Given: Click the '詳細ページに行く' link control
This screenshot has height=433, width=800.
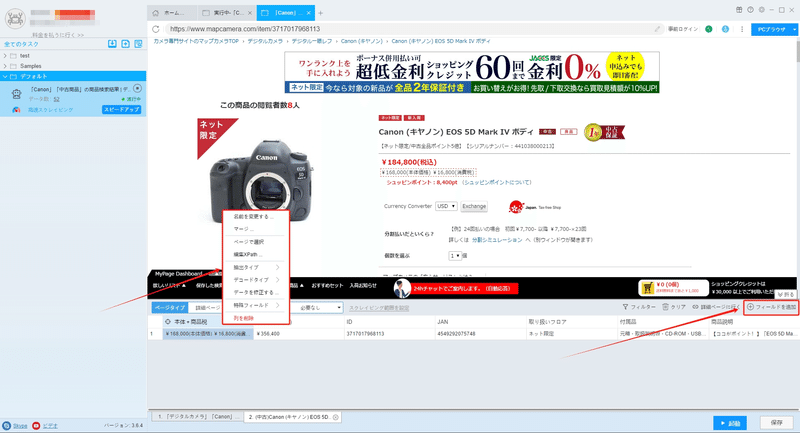Looking at the screenshot, I should coord(715,307).
